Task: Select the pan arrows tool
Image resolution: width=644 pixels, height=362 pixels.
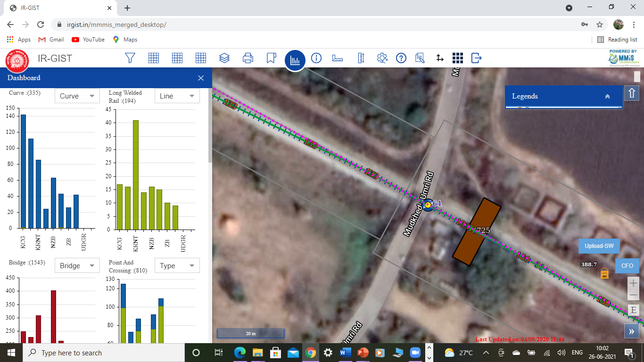Action: (x=439, y=58)
